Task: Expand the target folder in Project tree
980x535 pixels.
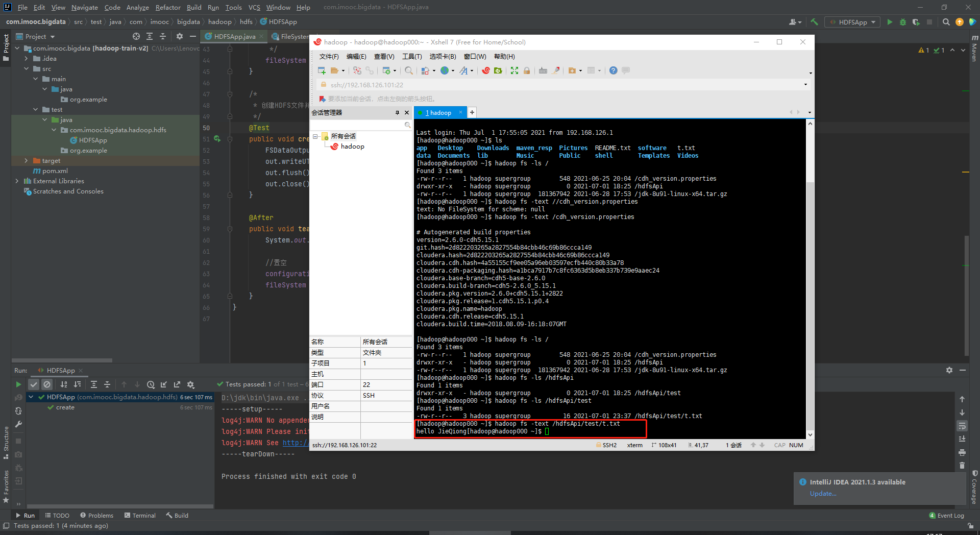Action: point(27,161)
